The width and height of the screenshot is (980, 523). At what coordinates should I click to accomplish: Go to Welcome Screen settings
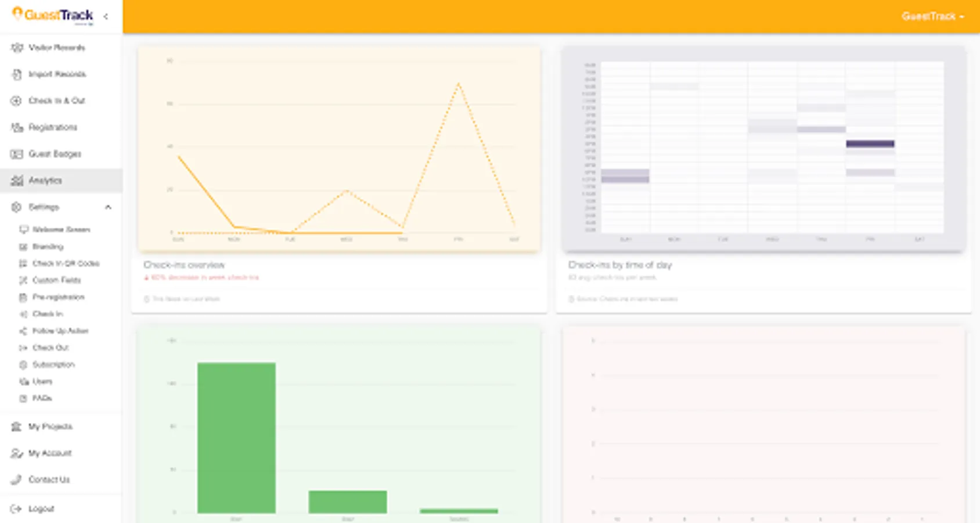(61, 230)
